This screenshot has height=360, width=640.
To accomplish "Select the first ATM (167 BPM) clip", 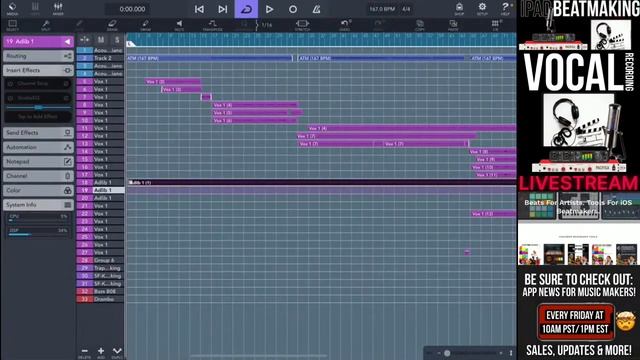I will 209,58.
